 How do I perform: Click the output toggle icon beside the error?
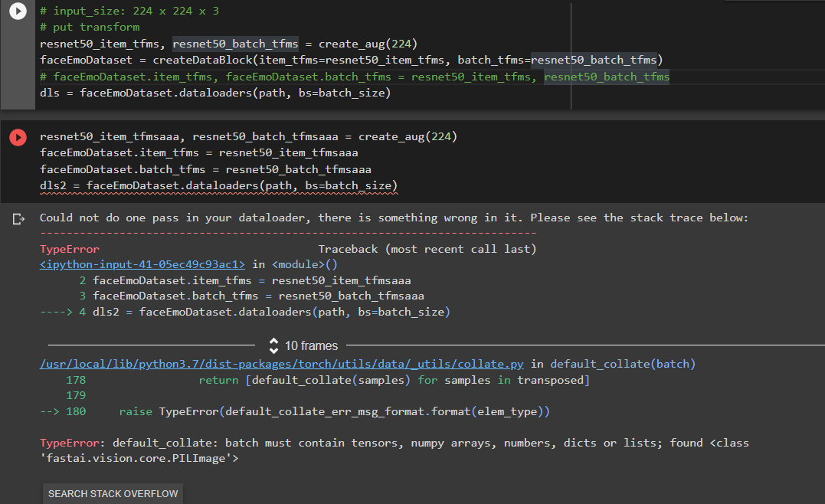click(x=18, y=219)
